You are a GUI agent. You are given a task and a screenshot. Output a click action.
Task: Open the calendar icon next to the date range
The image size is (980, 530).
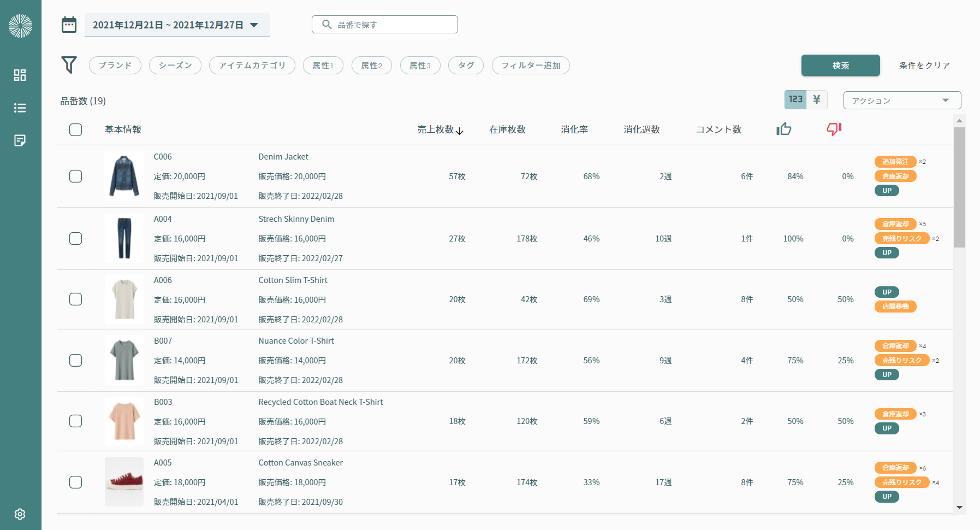[69, 25]
